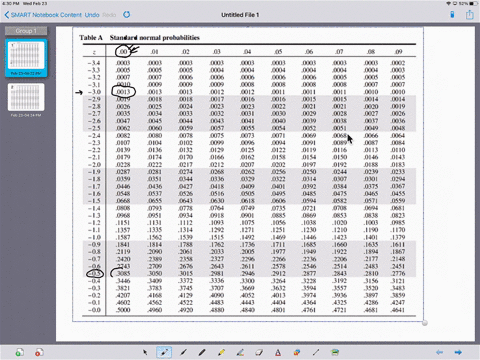Viewport: 480px width, 360px height.
Task: Pick the thick black marker tool
Action: [202, 352]
